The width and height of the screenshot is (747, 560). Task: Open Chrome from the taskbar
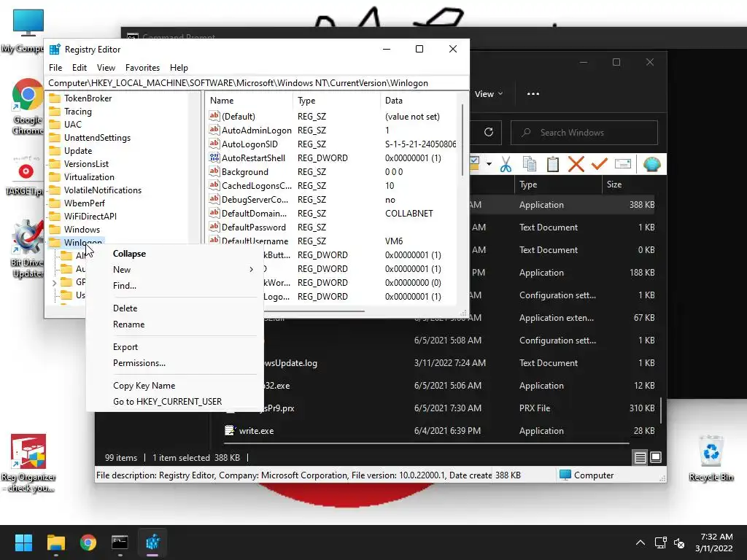[88, 542]
